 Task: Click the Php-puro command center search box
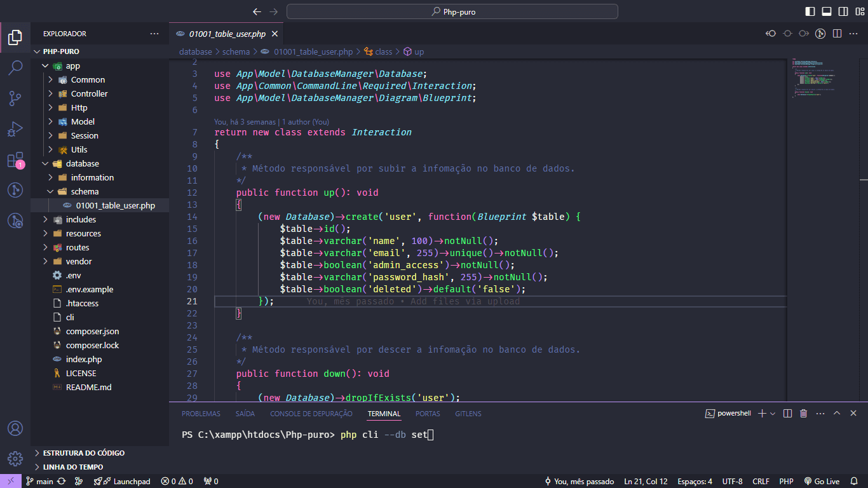tap(451, 11)
